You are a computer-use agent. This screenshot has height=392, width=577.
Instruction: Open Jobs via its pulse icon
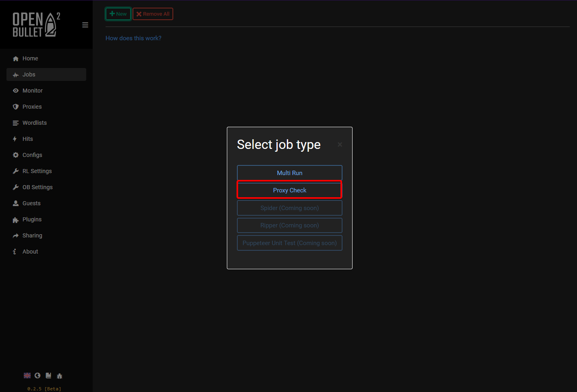pos(16,75)
